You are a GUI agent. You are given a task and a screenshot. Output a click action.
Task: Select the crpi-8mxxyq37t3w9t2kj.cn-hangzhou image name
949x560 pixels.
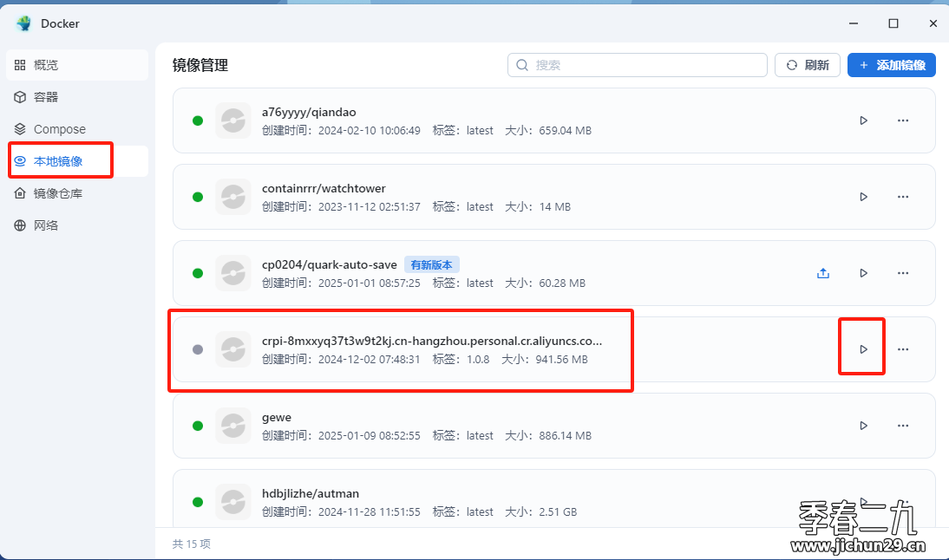pos(432,341)
